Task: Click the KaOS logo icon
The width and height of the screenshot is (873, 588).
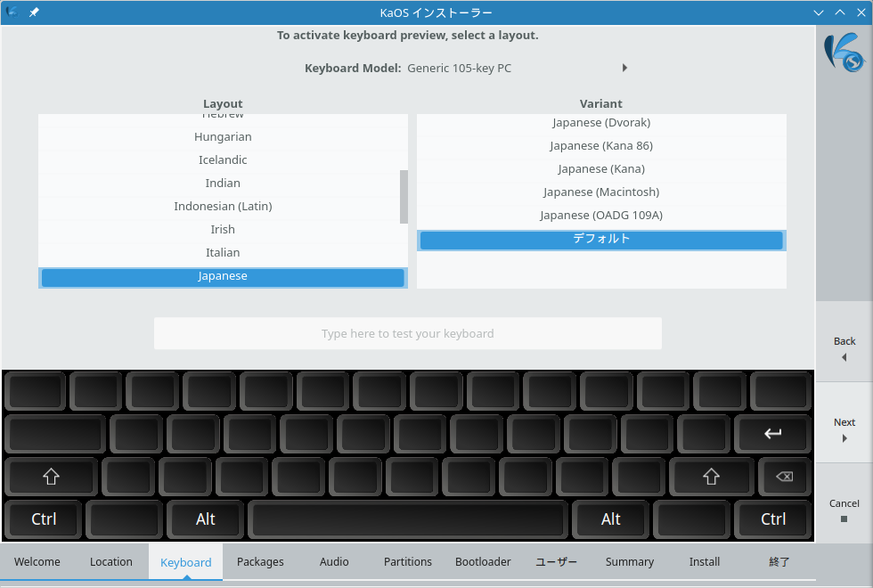Action: [844, 53]
